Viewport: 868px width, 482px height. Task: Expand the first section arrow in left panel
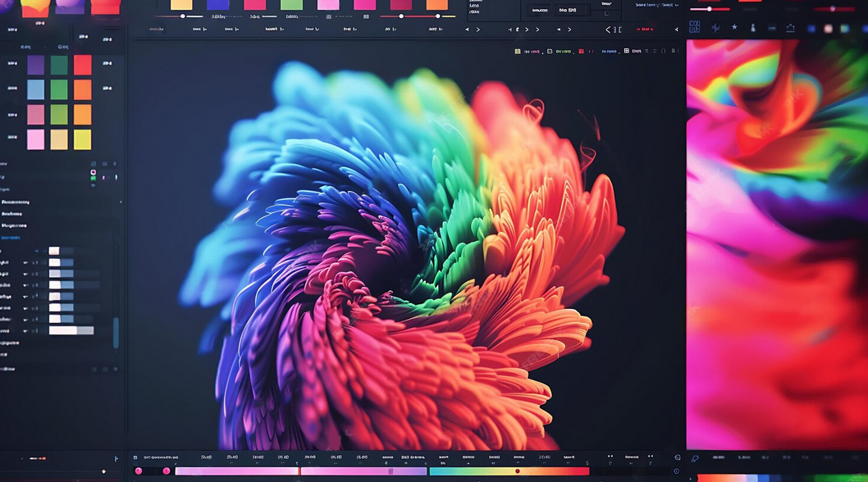point(121,202)
